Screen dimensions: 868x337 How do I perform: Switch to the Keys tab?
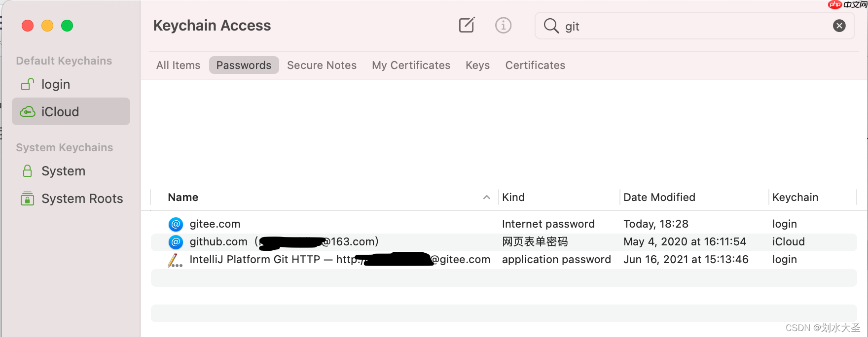pos(477,65)
